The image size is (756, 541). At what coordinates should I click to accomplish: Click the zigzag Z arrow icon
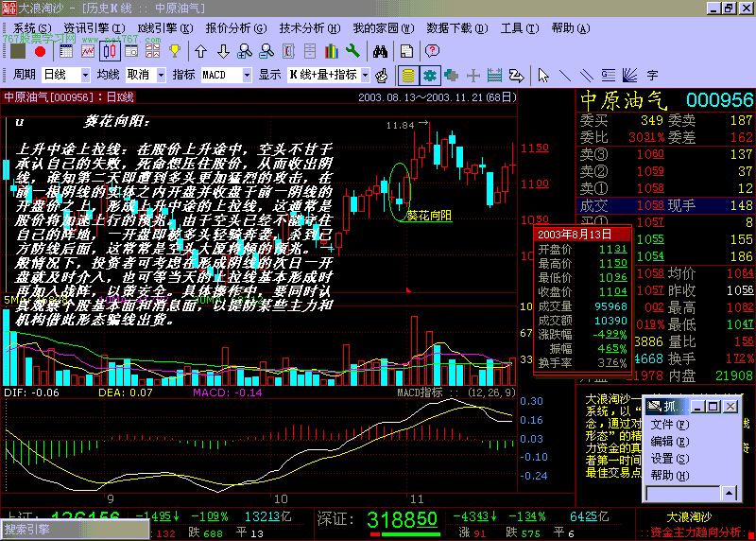[516, 76]
